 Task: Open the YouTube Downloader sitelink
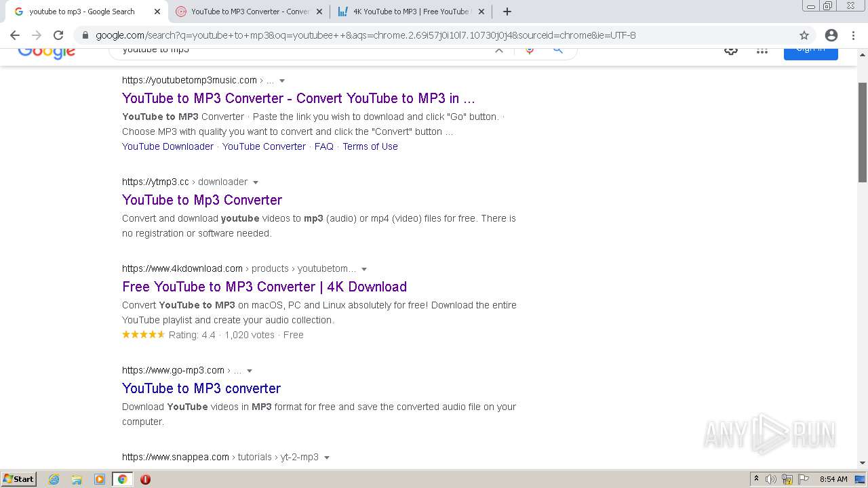click(167, 146)
